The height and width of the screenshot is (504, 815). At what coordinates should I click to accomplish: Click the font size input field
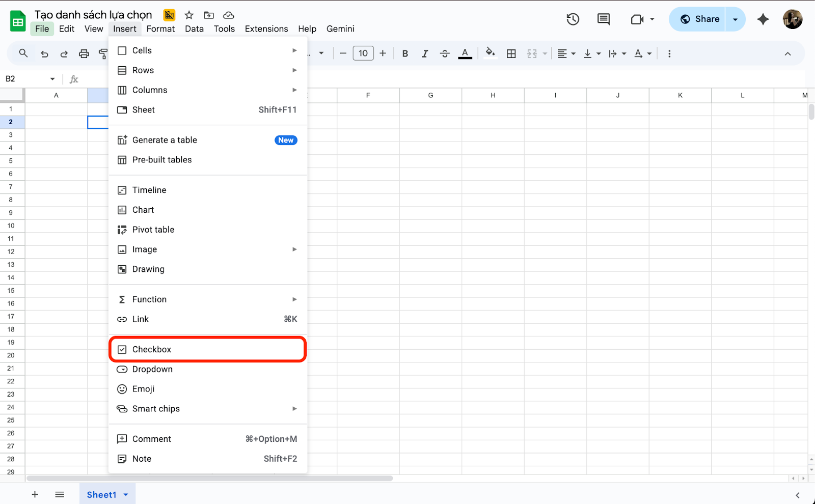pos(363,53)
